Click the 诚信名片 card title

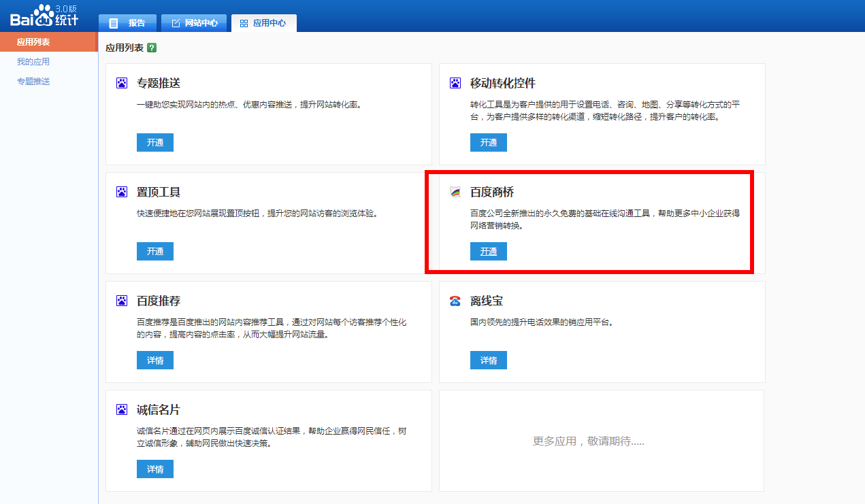pyautogui.click(x=159, y=409)
